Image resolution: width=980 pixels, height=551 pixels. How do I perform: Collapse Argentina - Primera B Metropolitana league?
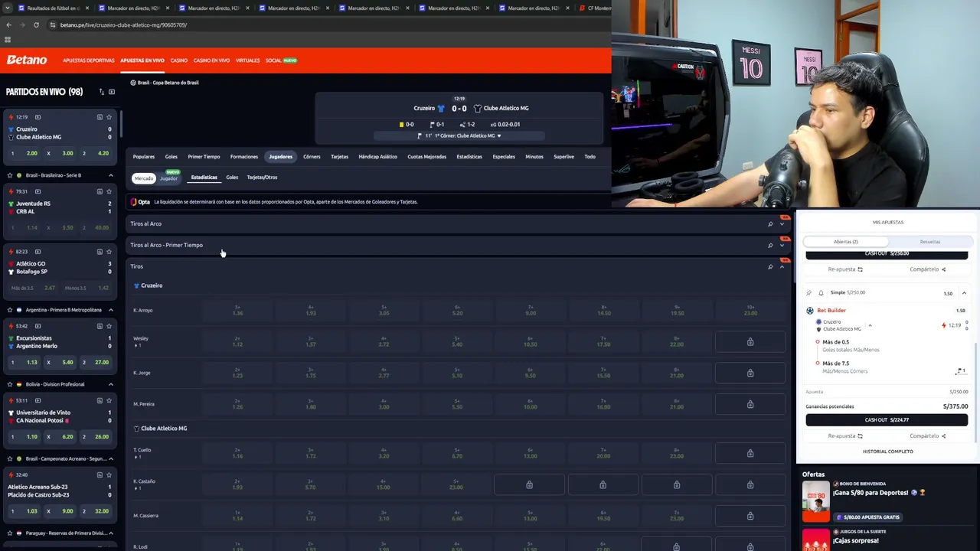(x=110, y=310)
